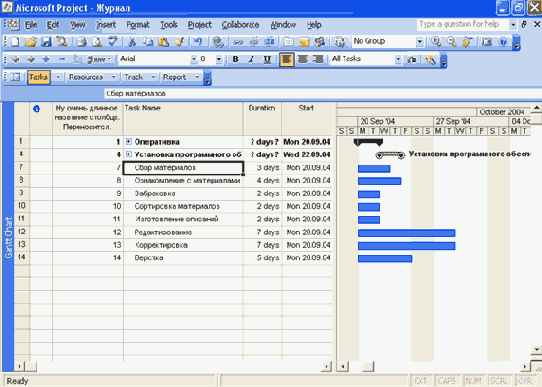The width and height of the screenshot is (542, 387).
Task: Click the Show Subtasks plus icon
Action: click(x=46, y=59)
